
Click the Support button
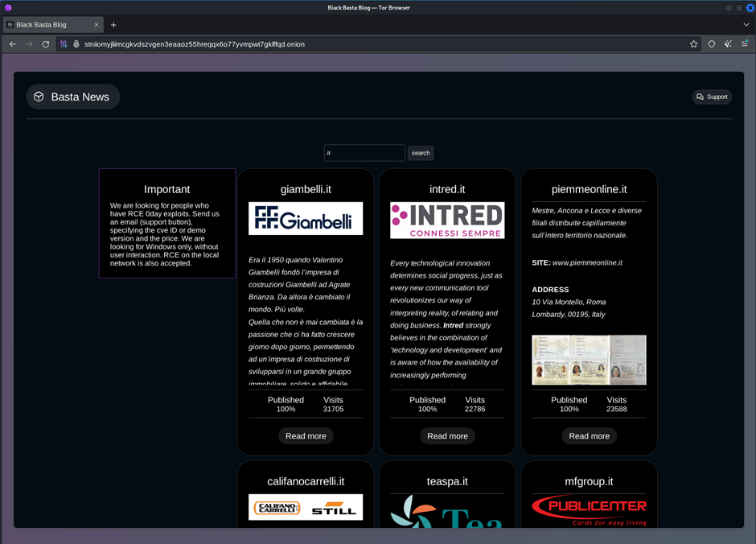712,97
